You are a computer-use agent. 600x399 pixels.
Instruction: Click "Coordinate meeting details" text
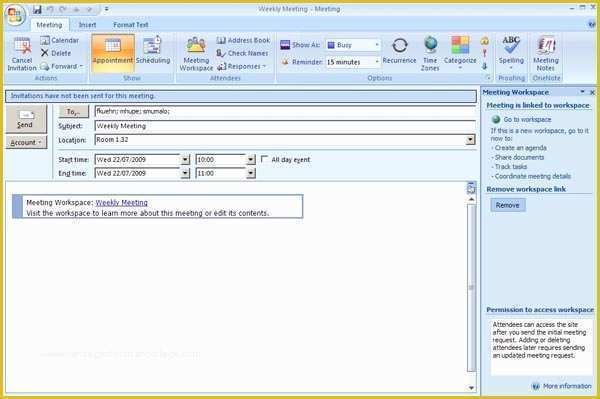[x=533, y=176]
